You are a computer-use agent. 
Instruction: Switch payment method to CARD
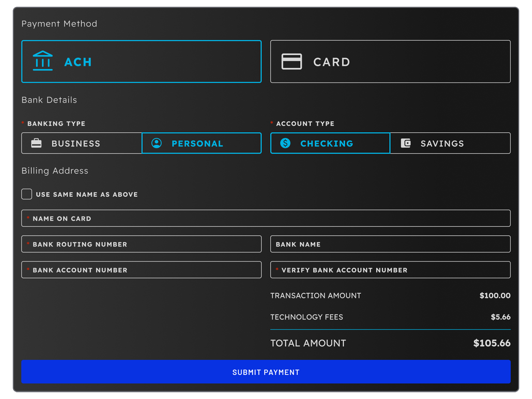pos(390,61)
